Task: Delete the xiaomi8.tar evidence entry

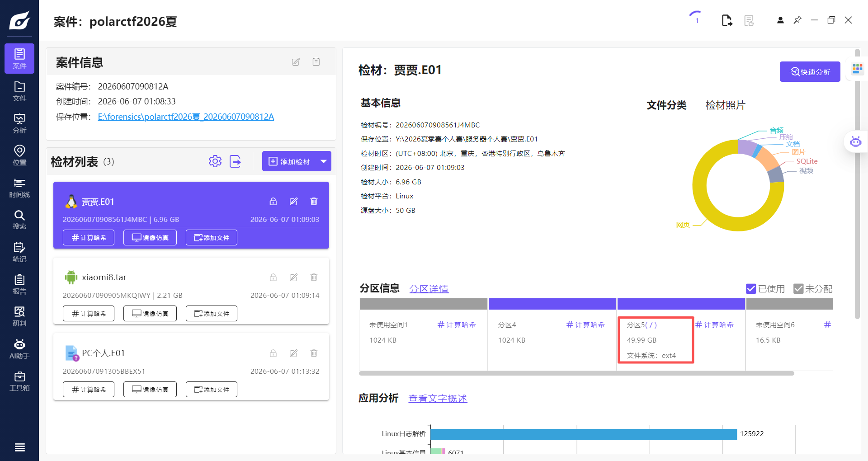Action: click(314, 278)
